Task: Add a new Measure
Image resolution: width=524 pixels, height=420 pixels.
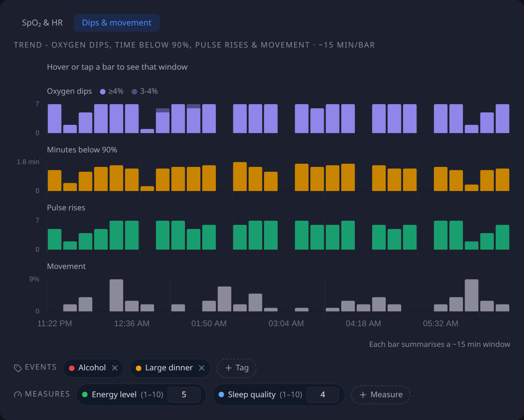Action: pyautogui.click(x=381, y=395)
